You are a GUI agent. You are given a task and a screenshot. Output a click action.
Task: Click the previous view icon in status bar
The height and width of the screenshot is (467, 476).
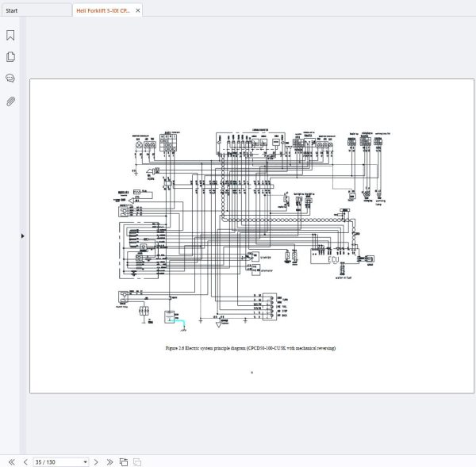pos(124,461)
